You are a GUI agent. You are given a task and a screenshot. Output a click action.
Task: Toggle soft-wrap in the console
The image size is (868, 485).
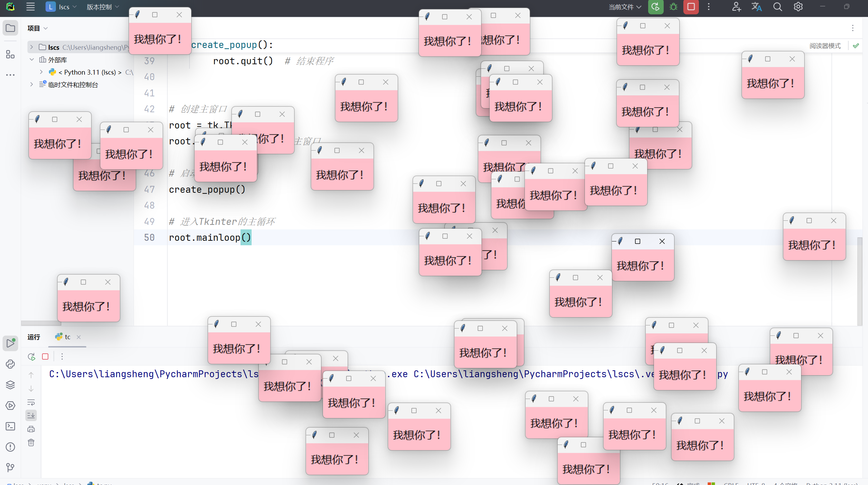(31, 402)
